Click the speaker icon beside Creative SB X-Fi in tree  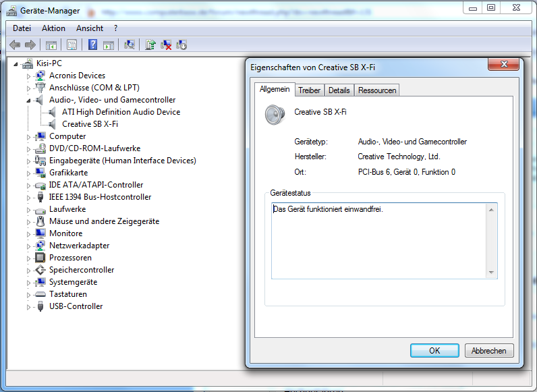point(53,124)
